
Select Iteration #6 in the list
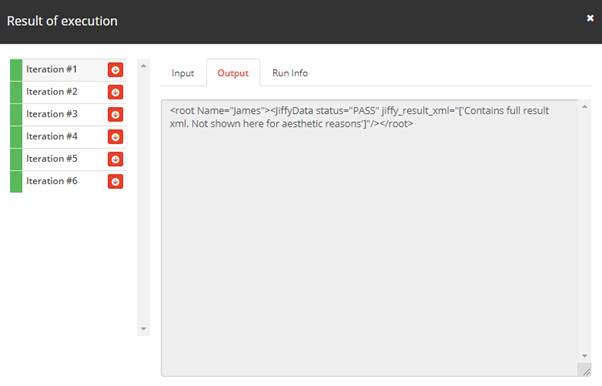[68, 181]
